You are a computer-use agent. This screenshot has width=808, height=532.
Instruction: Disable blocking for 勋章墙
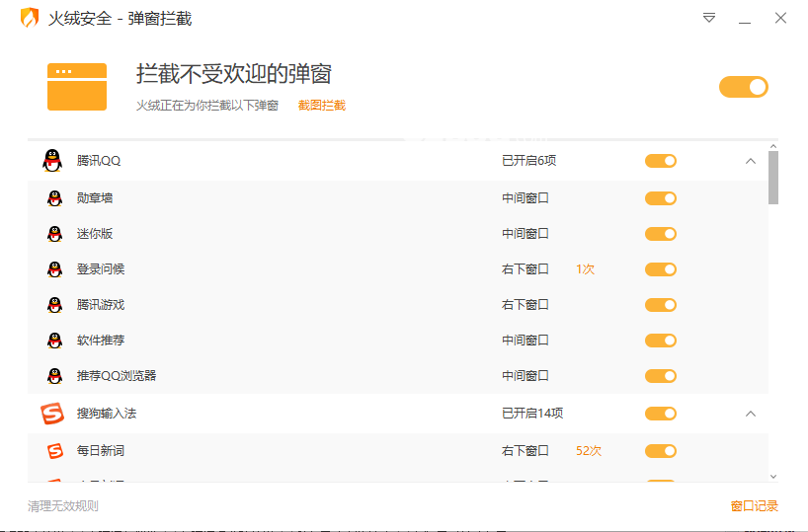(661, 198)
